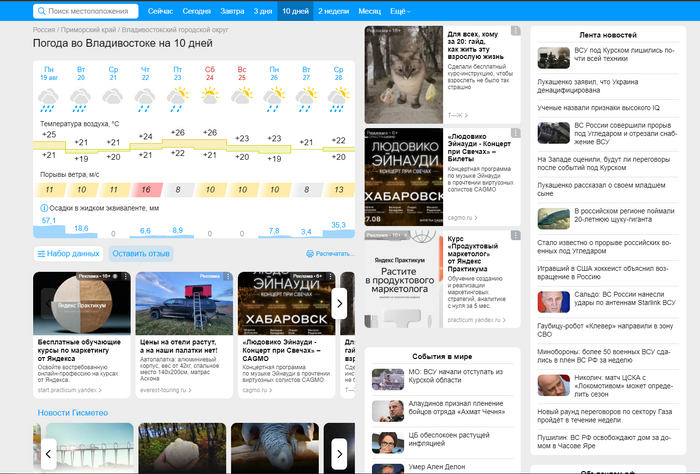
Task: Open menu on Продуктовый маркетолог ad
Action: pyautogui.click(x=516, y=235)
